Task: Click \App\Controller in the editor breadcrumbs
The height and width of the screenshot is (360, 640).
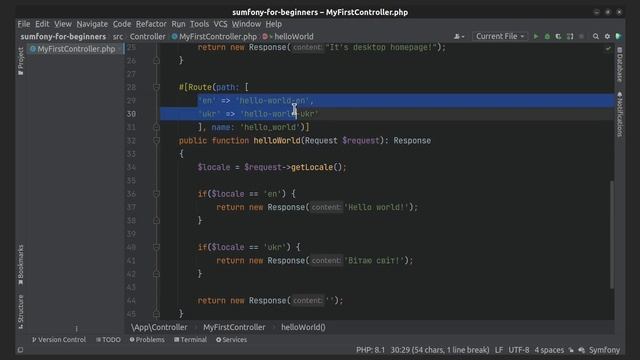Action: (159, 327)
